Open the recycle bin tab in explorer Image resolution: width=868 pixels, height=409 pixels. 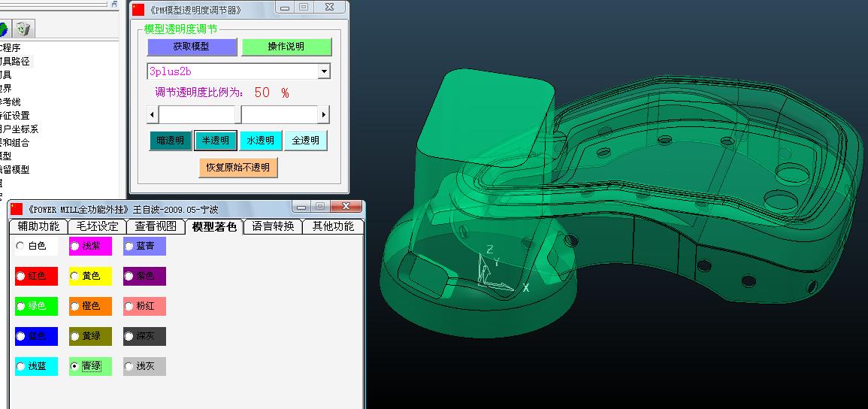click(23, 28)
